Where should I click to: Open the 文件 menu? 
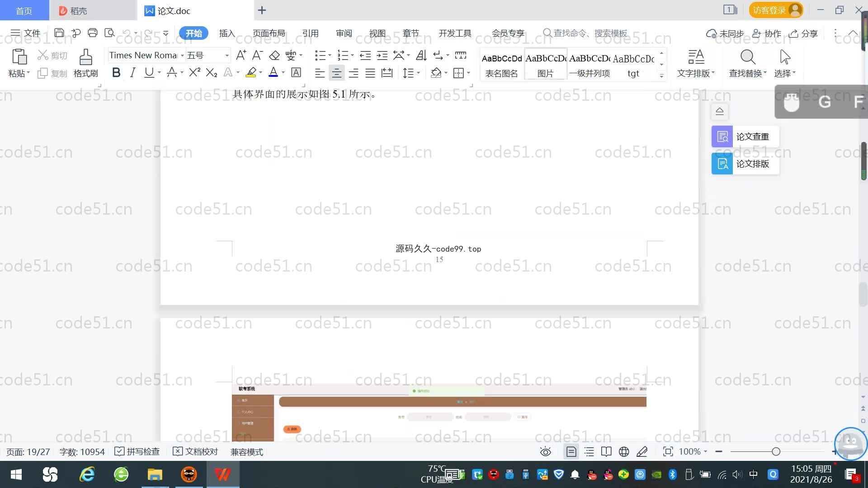[x=26, y=33]
